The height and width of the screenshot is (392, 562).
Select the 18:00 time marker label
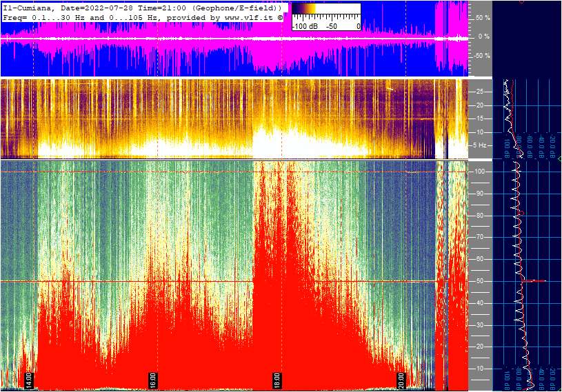coord(277,380)
